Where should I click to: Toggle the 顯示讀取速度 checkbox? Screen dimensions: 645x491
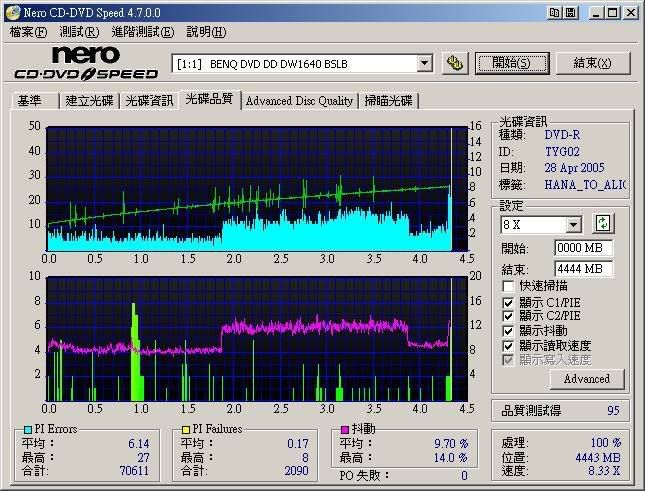tap(508, 346)
